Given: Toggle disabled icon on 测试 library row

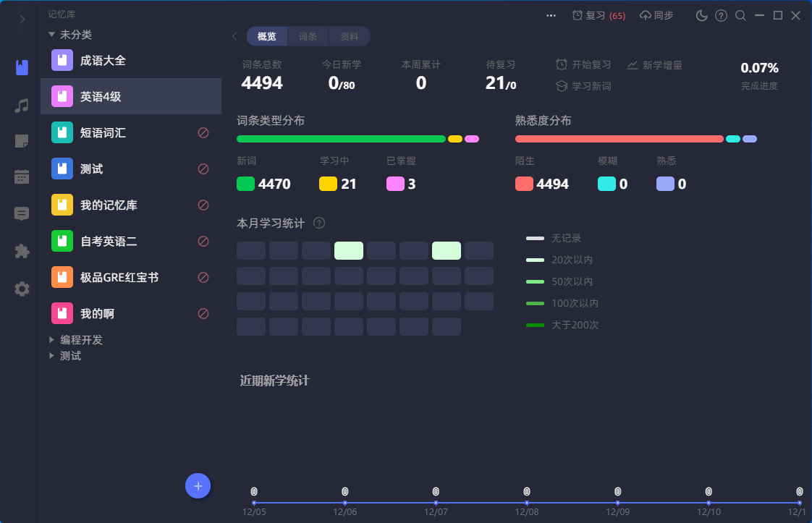Looking at the screenshot, I should point(203,169).
